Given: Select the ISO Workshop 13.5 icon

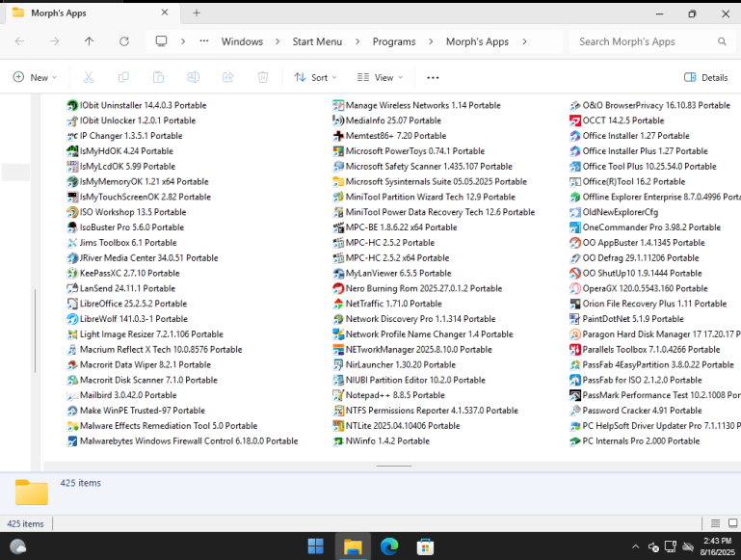Looking at the screenshot, I should coord(72,212).
